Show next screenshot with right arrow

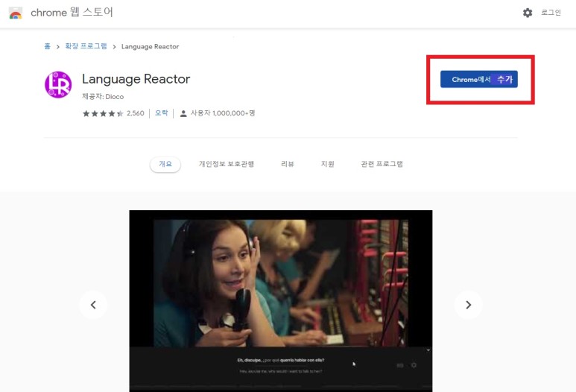tap(468, 305)
